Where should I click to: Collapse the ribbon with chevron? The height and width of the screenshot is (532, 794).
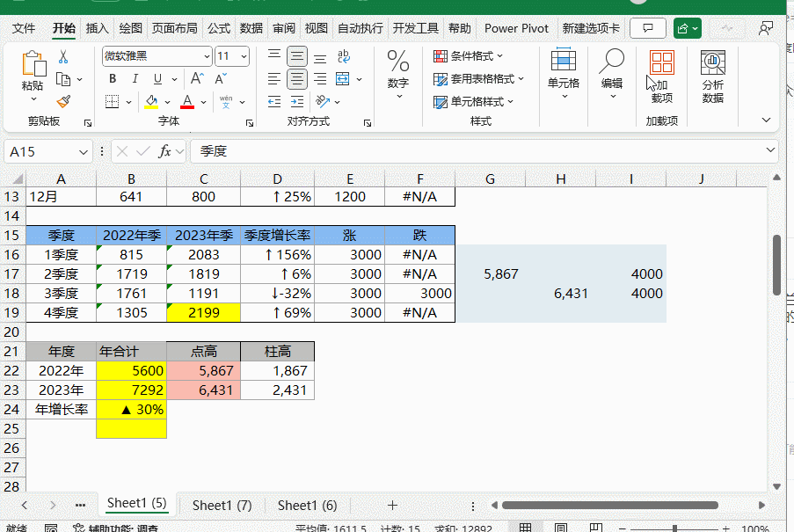pos(766,120)
